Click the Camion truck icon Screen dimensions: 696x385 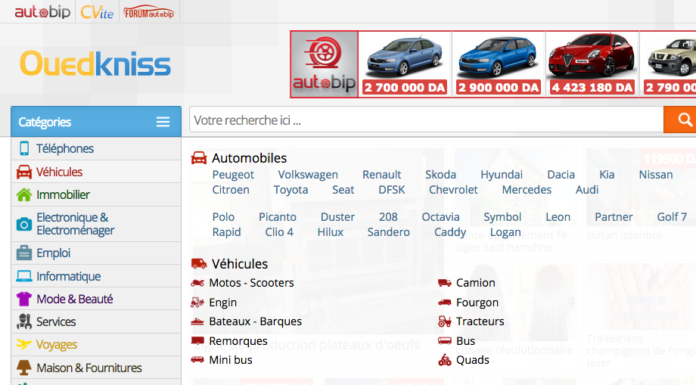click(444, 283)
